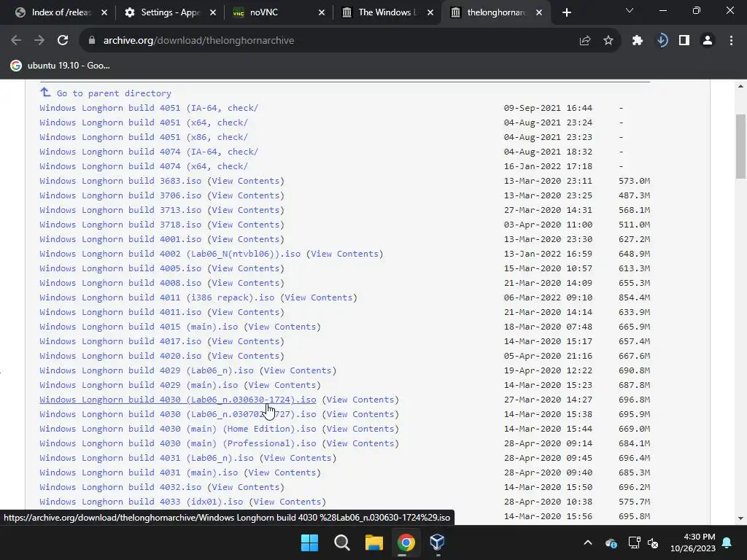The image size is (747, 560).
Task: View Contents of build 4011 i386 repack
Action: (x=319, y=297)
